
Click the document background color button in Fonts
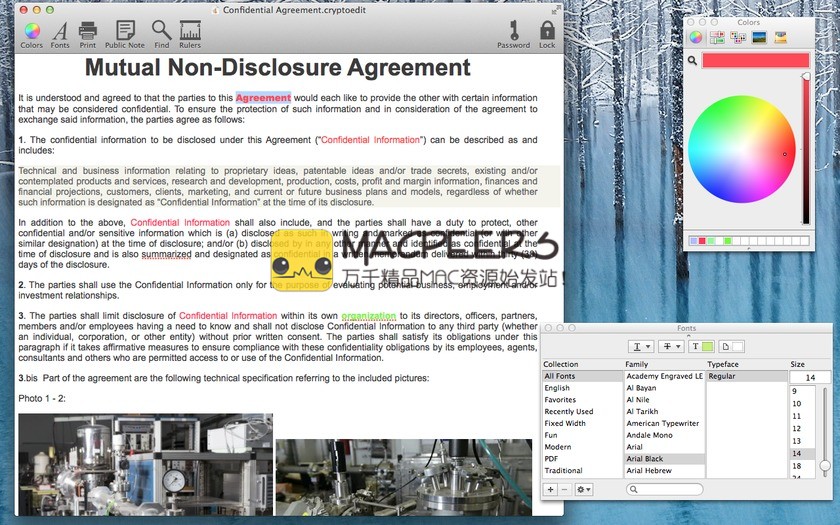coord(731,347)
